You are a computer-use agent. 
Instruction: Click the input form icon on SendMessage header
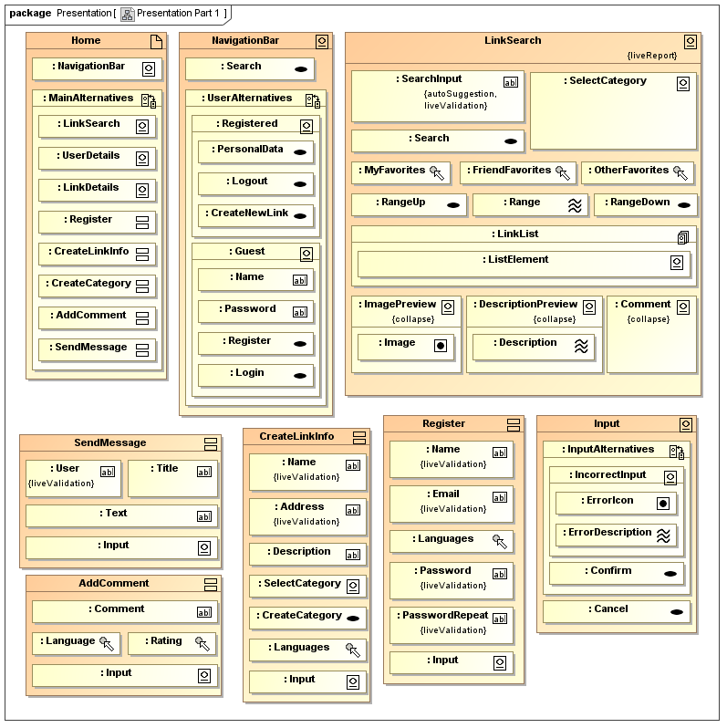point(211,444)
